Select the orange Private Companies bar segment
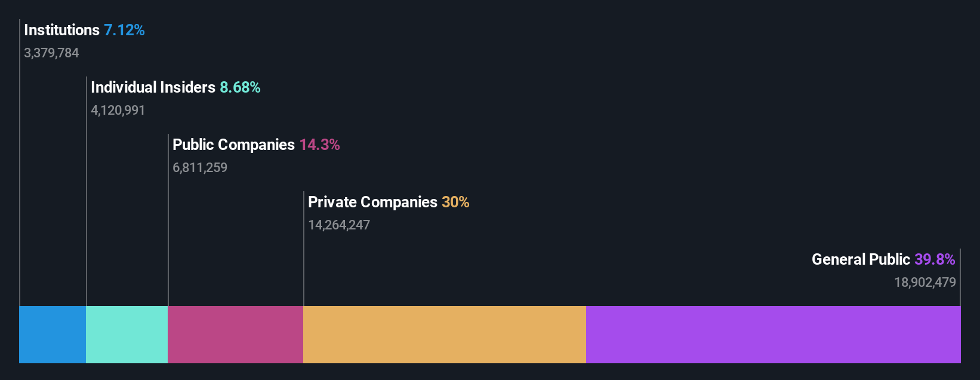The width and height of the screenshot is (980, 380). 445,335
